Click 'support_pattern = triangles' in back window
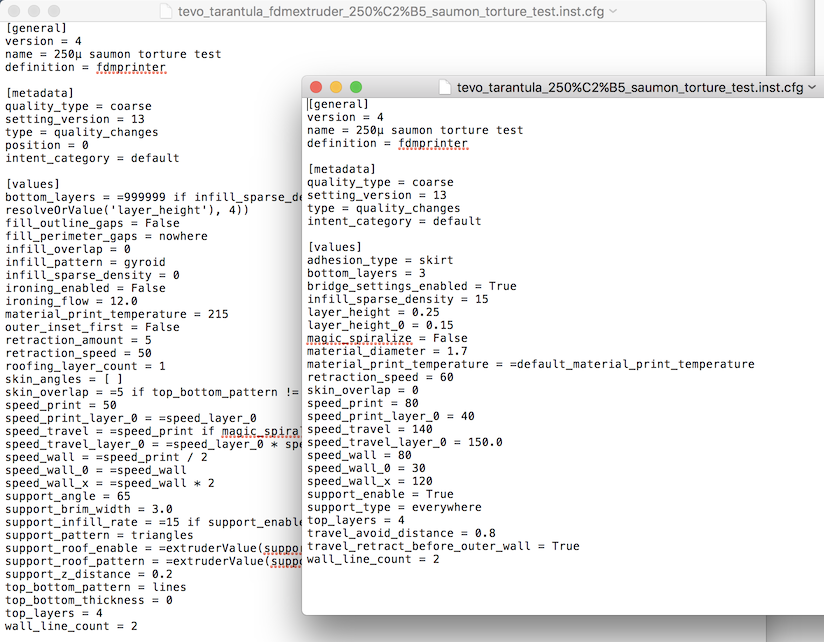This screenshot has width=824, height=642. click(99, 535)
